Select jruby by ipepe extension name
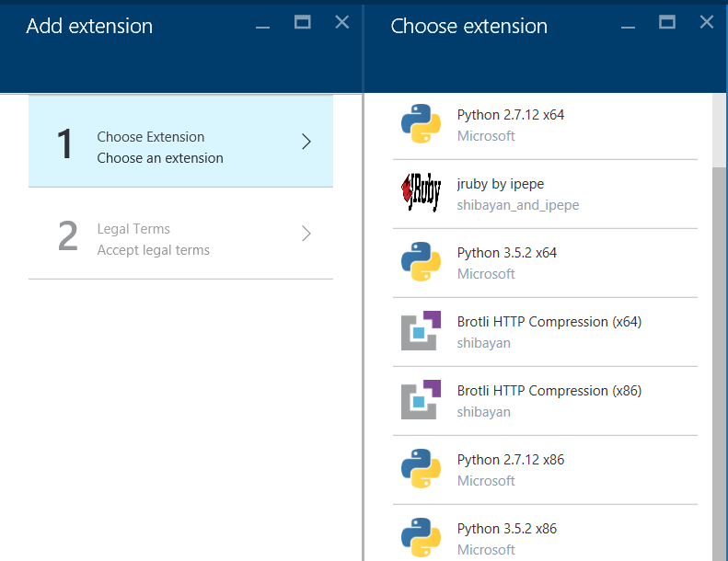This screenshot has height=561, width=728. [x=500, y=184]
